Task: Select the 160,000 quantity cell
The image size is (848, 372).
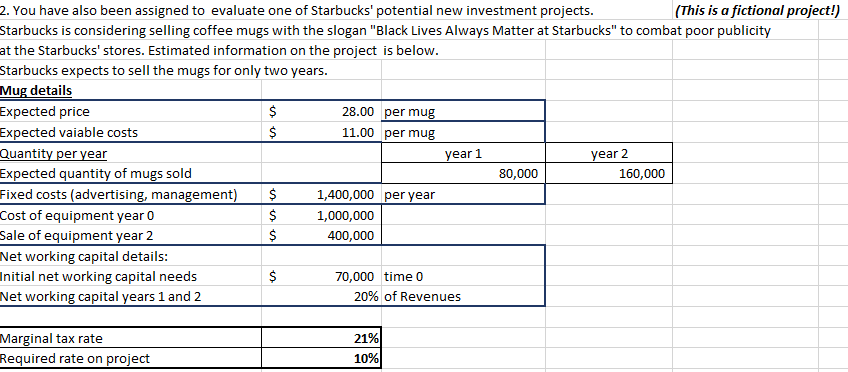Action: pos(609,174)
